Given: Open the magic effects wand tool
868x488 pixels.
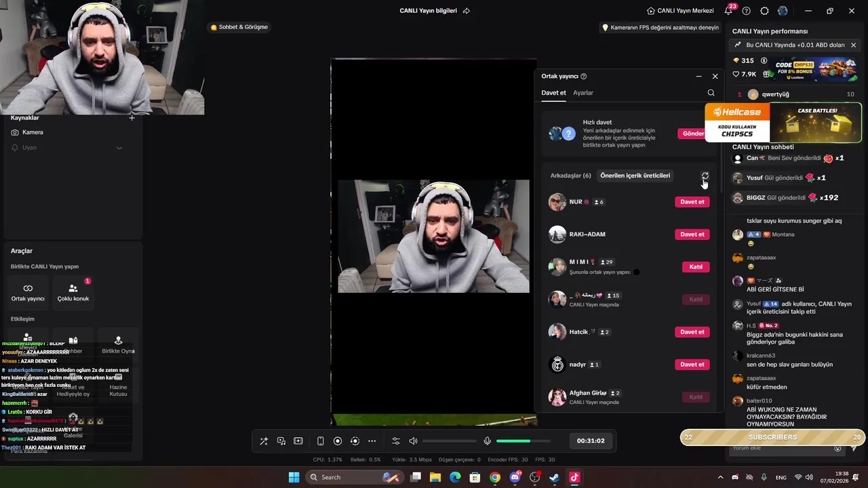Looking at the screenshot, I should (x=264, y=441).
